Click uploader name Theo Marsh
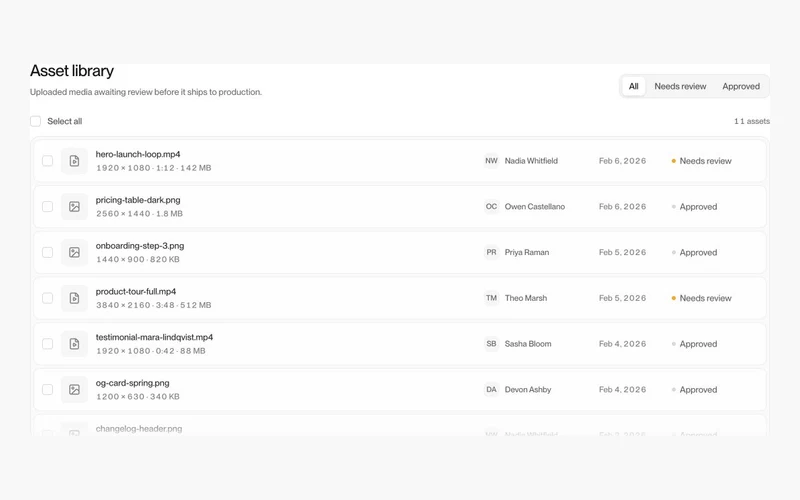Viewport: 800px width, 500px height. pos(526,298)
